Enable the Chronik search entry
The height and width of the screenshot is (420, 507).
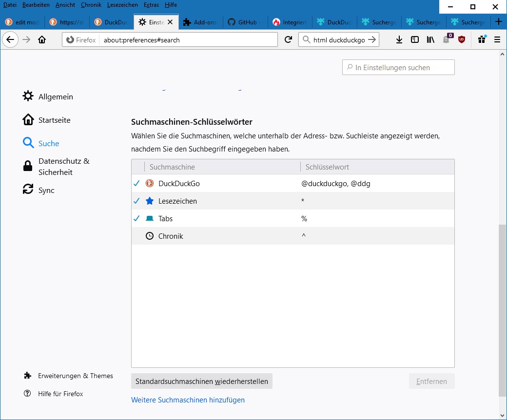[136, 236]
